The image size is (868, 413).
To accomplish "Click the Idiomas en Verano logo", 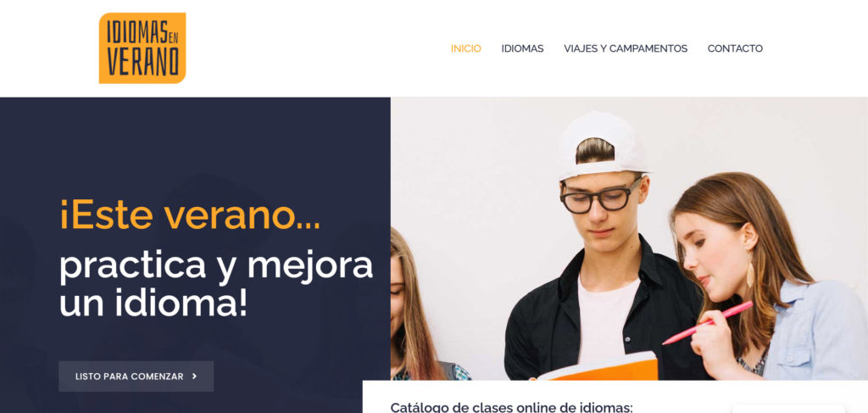I will (142, 48).
